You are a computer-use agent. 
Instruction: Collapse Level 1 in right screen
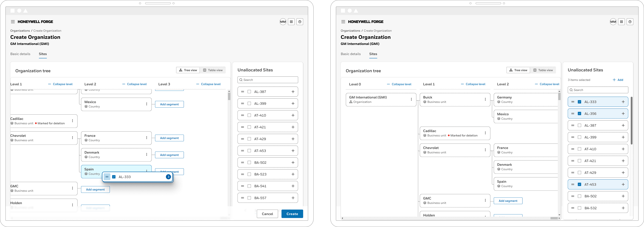click(473, 84)
